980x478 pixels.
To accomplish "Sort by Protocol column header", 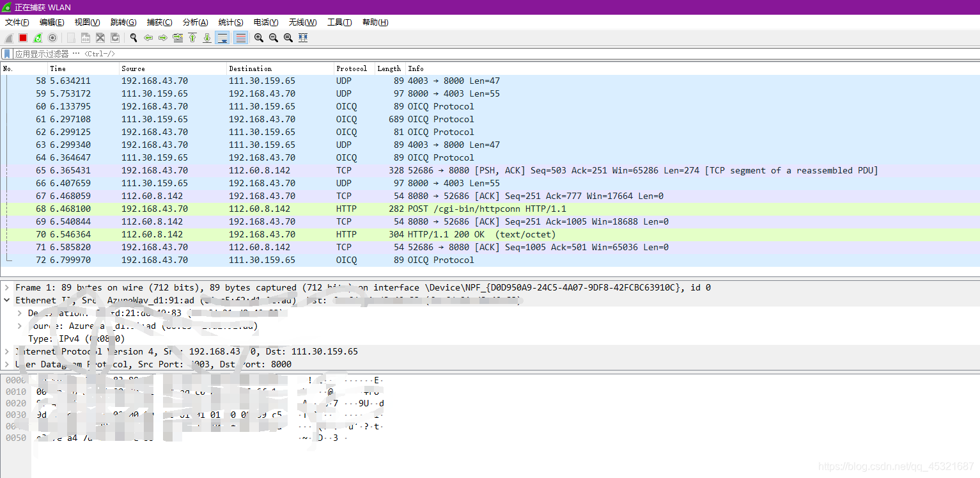I will coord(354,68).
